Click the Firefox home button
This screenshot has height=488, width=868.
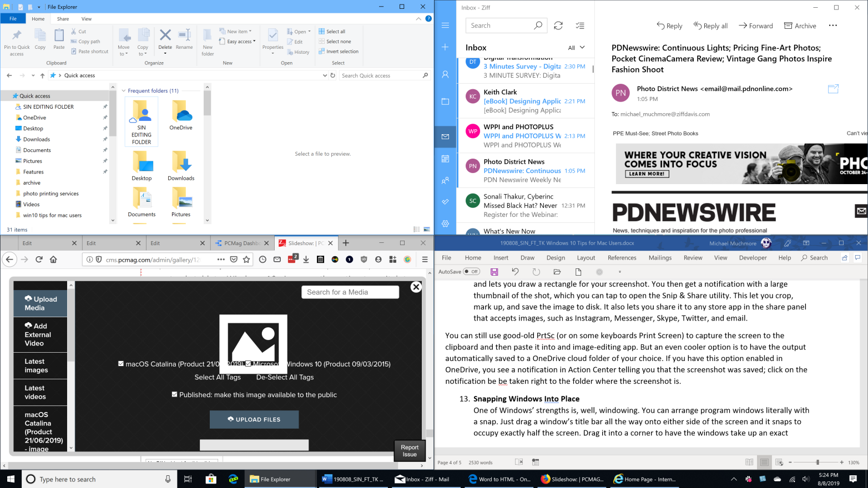pos(53,259)
